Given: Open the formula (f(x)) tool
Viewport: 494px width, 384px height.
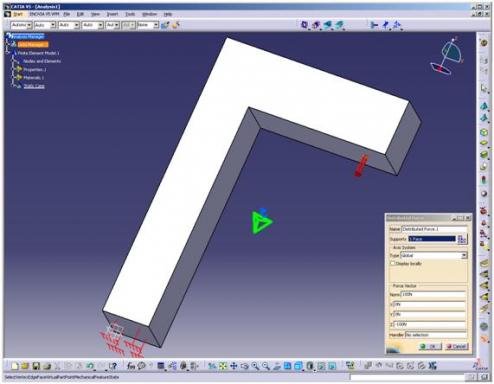Looking at the screenshot, I should (x=131, y=366).
